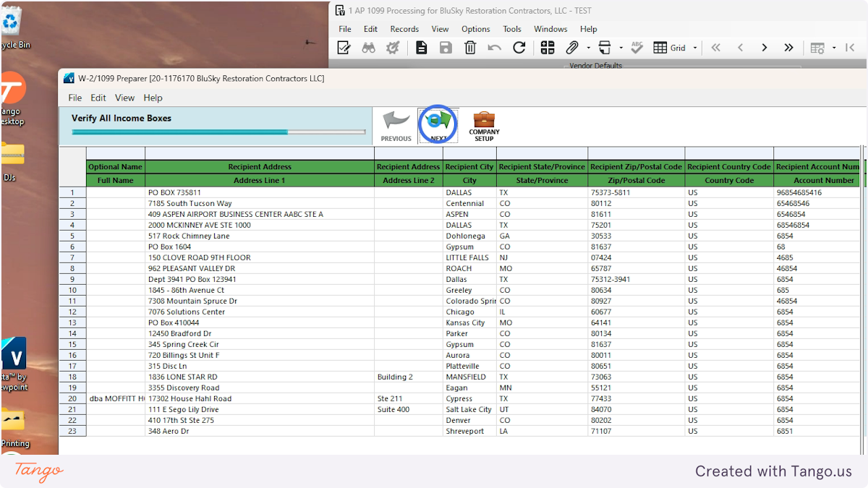Image resolution: width=868 pixels, height=488 pixels.
Task: Open Windows menu in AP 1099 Processing window
Action: coord(550,29)
